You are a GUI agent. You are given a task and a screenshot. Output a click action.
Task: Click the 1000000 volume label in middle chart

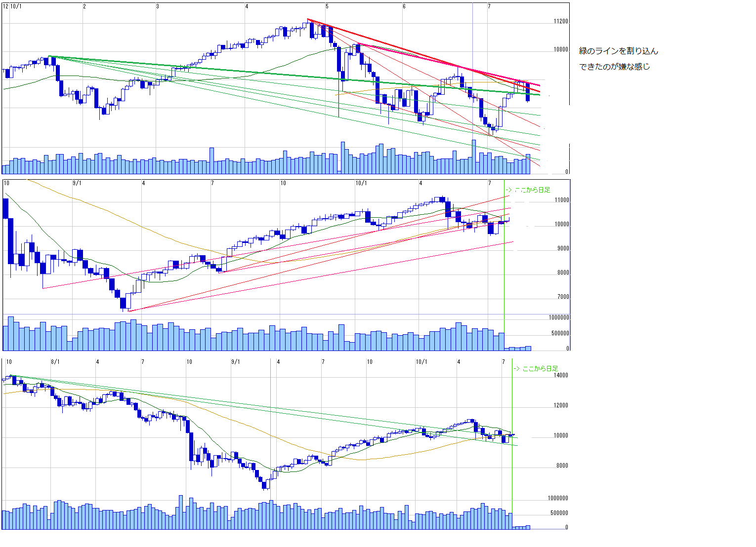coord(559,318)
